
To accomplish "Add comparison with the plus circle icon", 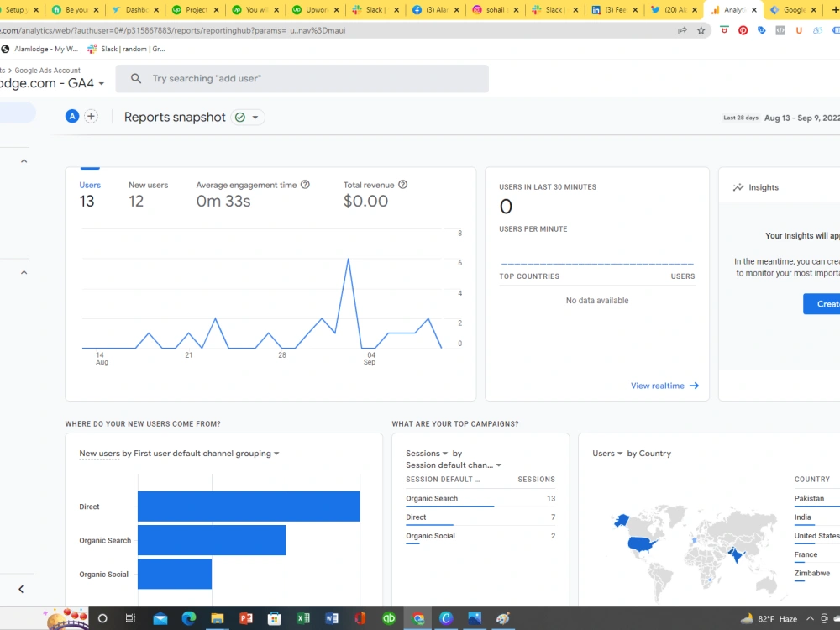I will coord(91,116).
